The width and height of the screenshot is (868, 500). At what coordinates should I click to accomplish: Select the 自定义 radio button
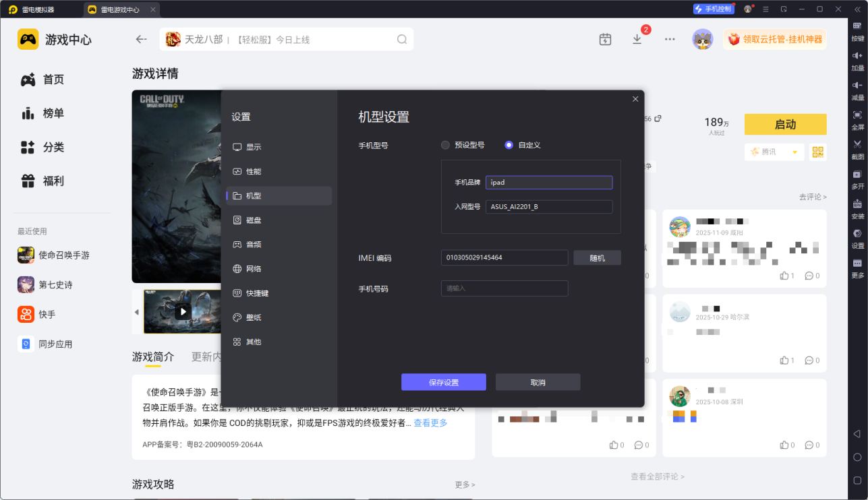click(509, 145)
